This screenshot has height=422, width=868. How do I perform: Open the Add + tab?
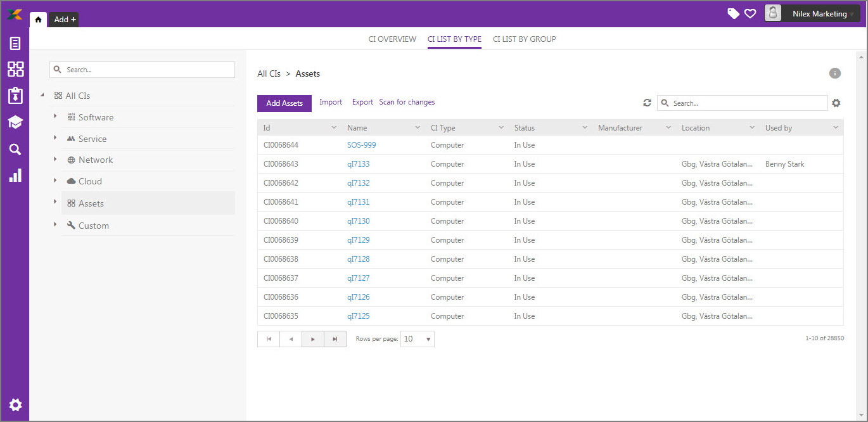coord(65,20)
